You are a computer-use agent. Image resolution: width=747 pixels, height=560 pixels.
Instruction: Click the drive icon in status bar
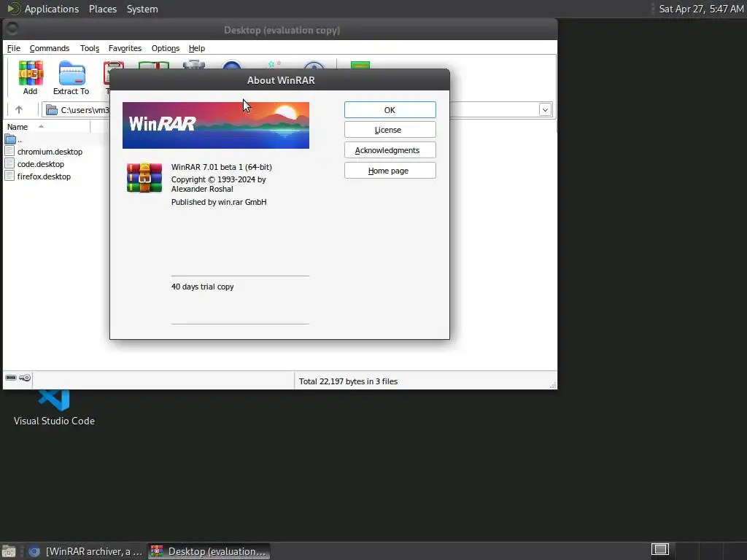click(10, 378)
